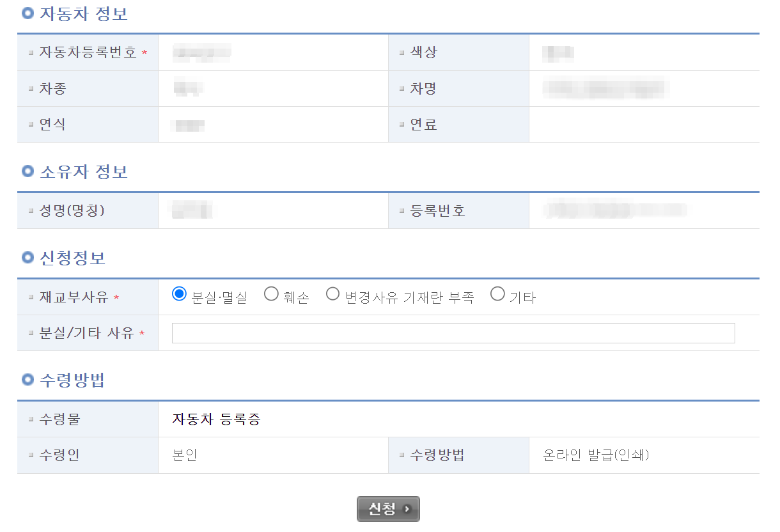Click the circle icon beside 소유자 정보 header
The width and height of the screenshot is (780, 532).
[x=26, y=171]
